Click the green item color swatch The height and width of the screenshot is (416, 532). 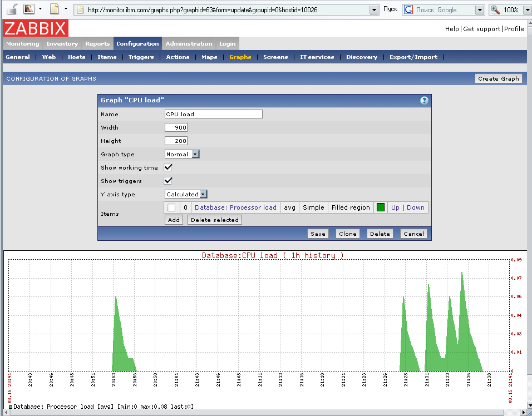(381, 207)
